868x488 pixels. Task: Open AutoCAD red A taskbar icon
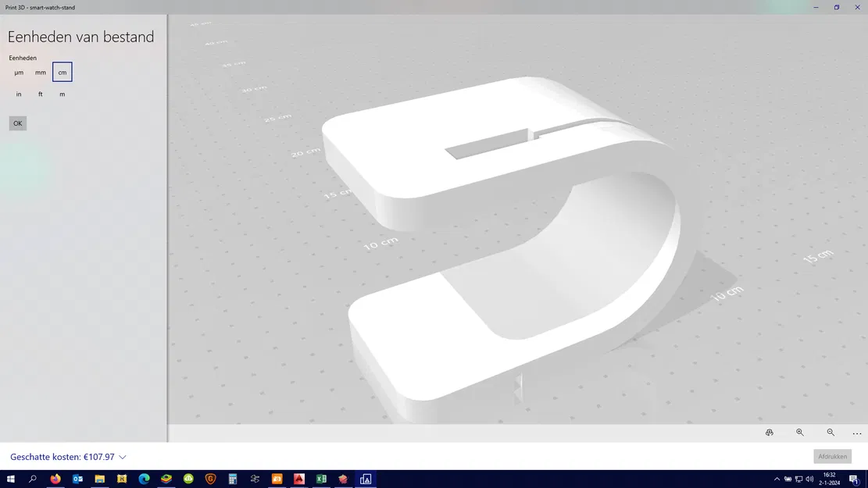pos(299,479)
